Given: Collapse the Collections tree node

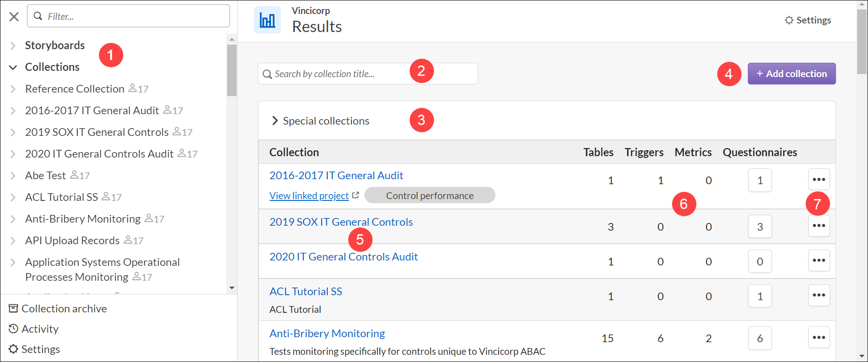Looking at the screenshot, I should click(13, 67).
